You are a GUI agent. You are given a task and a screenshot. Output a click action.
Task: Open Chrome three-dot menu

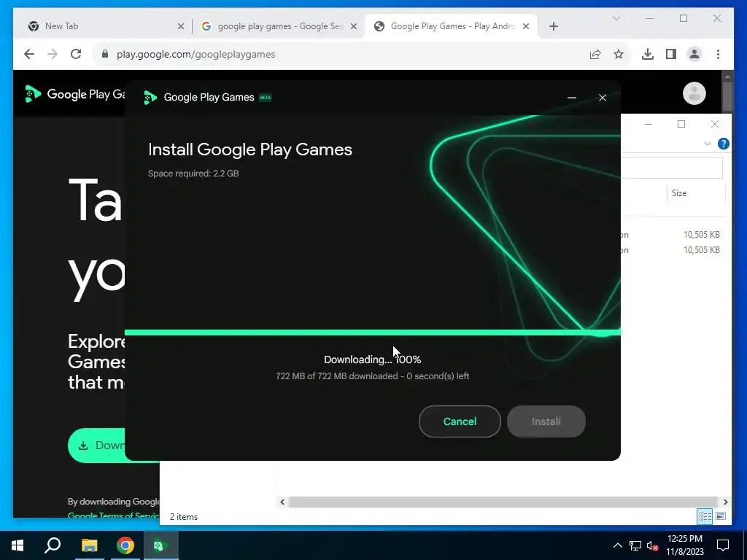[718, 54]
